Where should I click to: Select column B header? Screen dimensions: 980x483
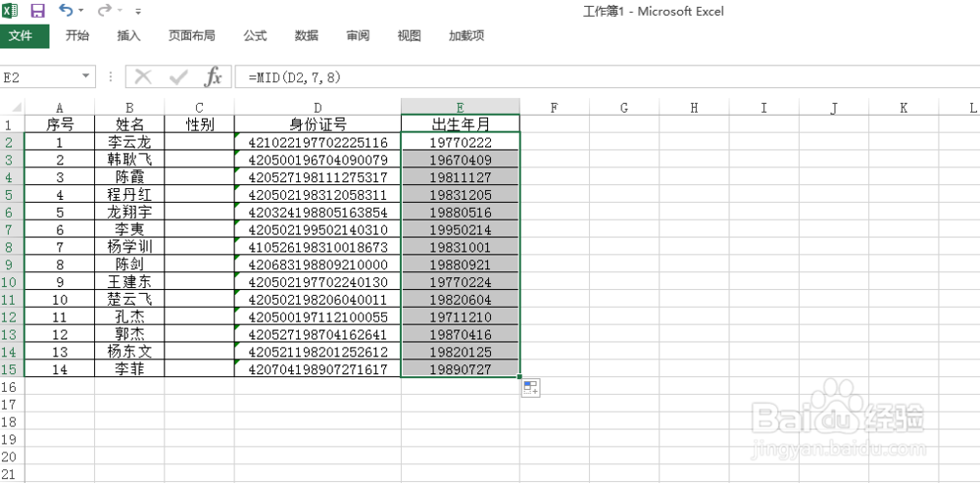point(129,108)
